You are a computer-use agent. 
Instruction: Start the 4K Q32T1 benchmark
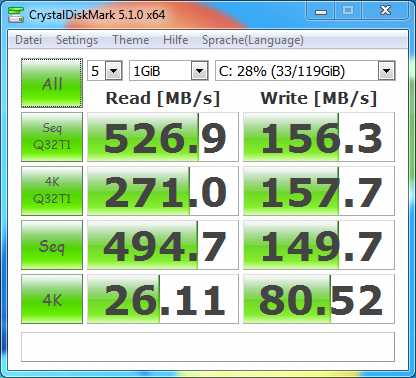(x=52, y=191)
